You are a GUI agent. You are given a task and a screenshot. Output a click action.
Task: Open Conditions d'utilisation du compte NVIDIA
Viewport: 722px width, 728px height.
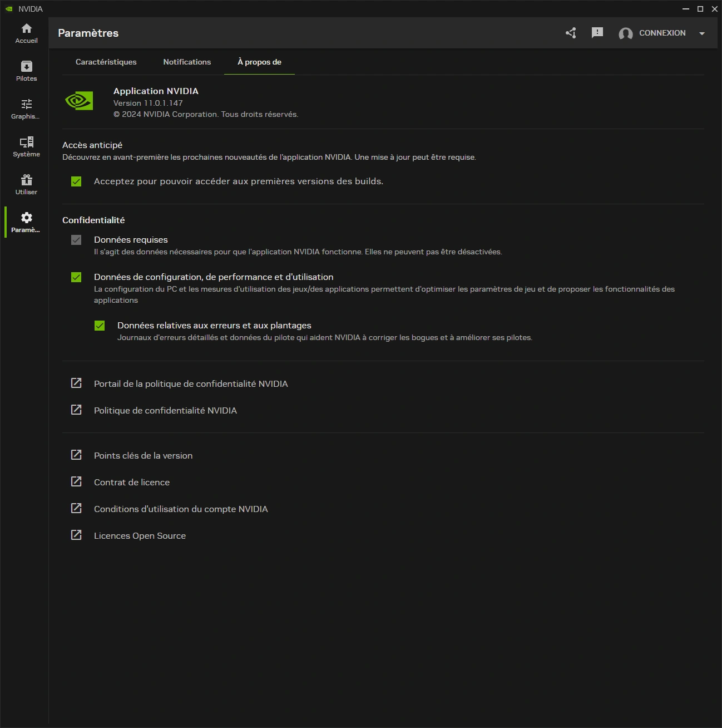(x=181, y=509)
